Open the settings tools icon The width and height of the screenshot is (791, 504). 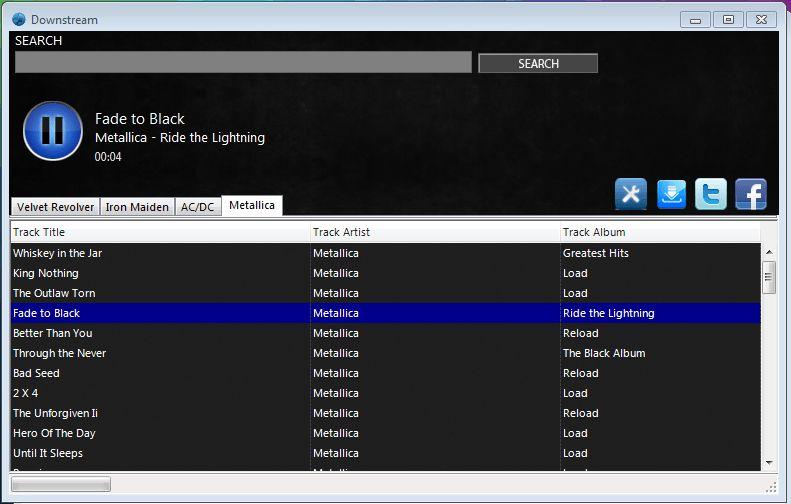point(631,194)
